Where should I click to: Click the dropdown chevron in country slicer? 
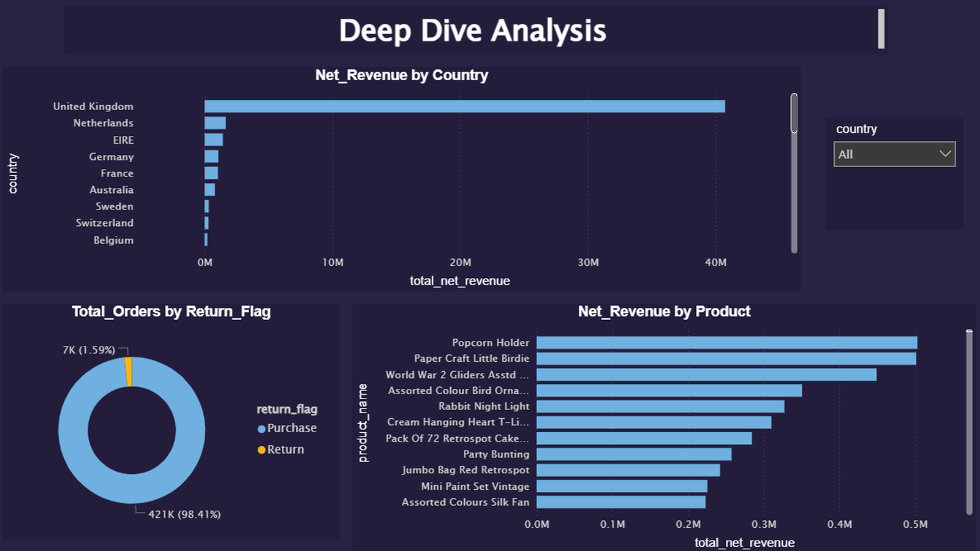(945, 154)
